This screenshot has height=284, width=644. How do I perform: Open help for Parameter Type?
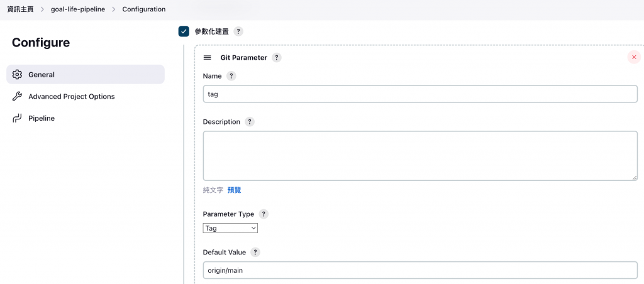(264, 214)
